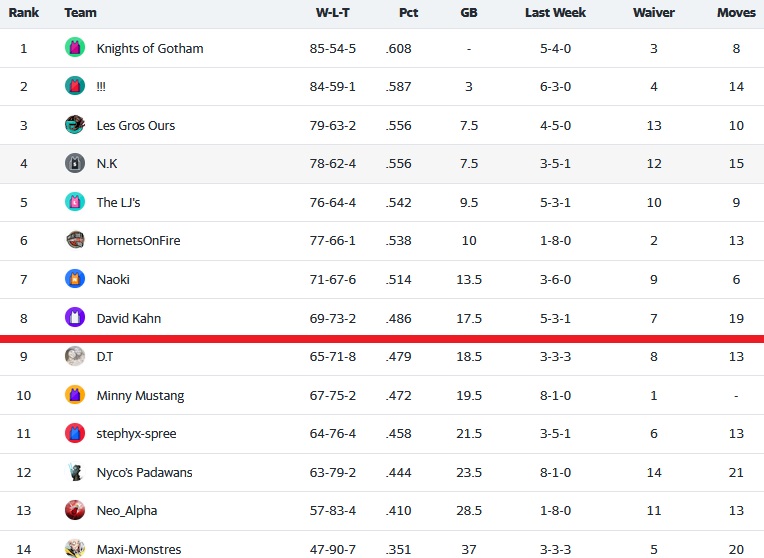Image resolution: width=764 pixels, height=558 pixels.
Task: Open the D.T team link
Action: tap(105, 356)
